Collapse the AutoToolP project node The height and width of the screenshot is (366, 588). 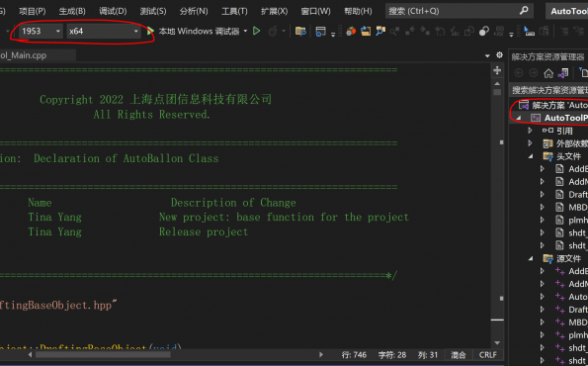519,118
